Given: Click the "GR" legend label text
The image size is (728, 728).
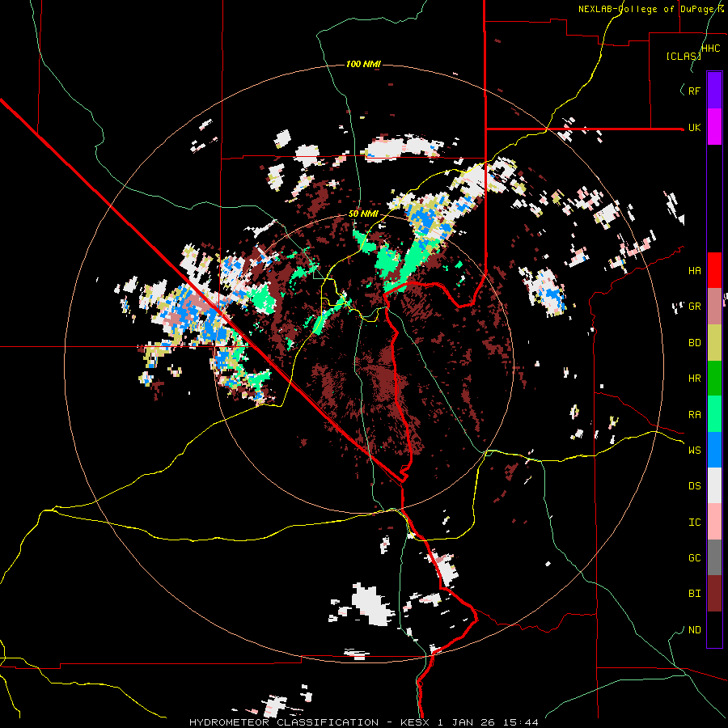Looking at the screenshot, I should (694, 307).
